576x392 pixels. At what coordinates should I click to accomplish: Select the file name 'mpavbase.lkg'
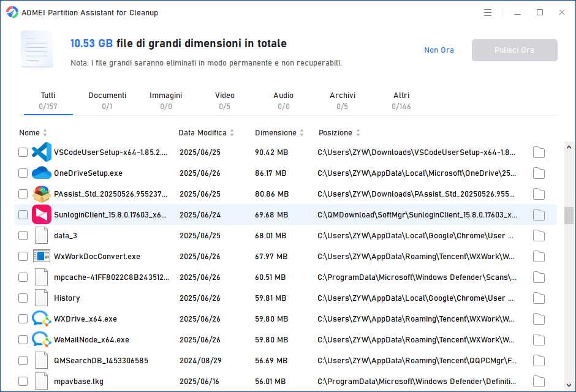pos(78,382)
